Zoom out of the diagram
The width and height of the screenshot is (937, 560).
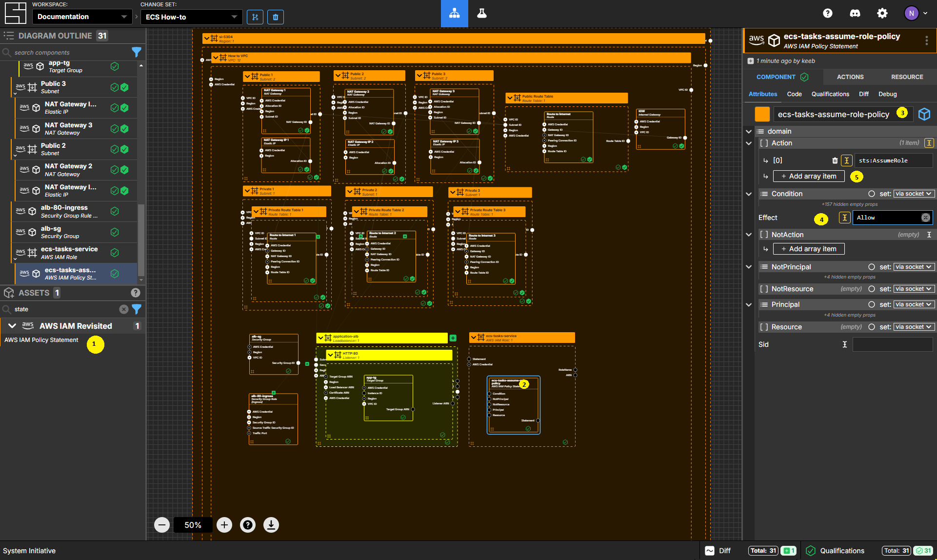click(x=162, y=525)
